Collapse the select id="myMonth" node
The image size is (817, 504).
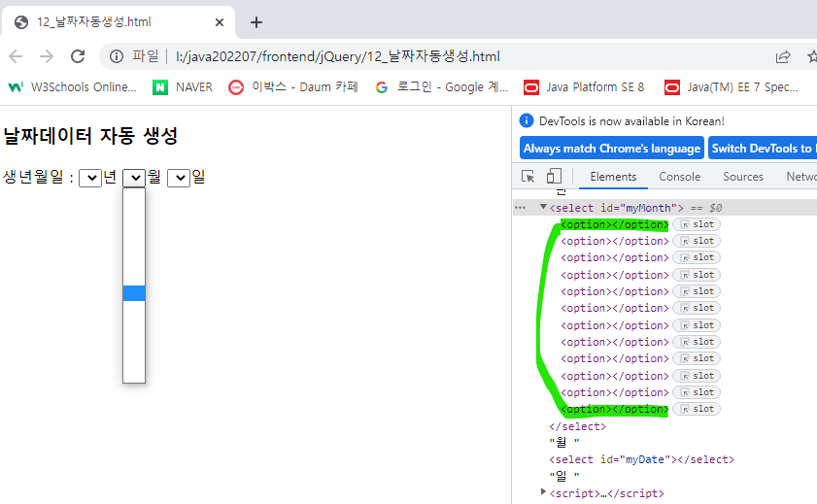click(x=543, y=207)
